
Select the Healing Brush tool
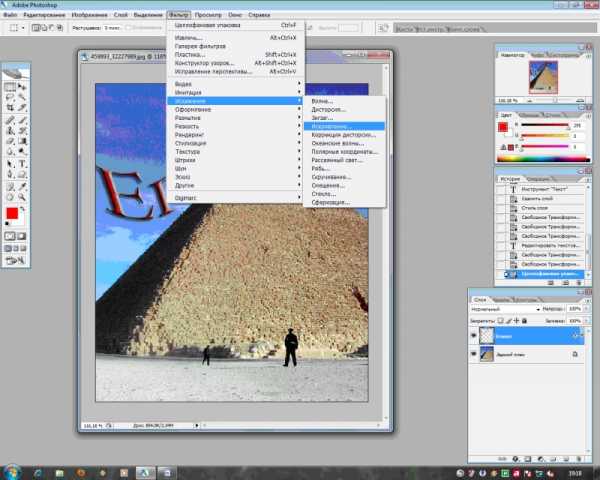pos(10,121)
